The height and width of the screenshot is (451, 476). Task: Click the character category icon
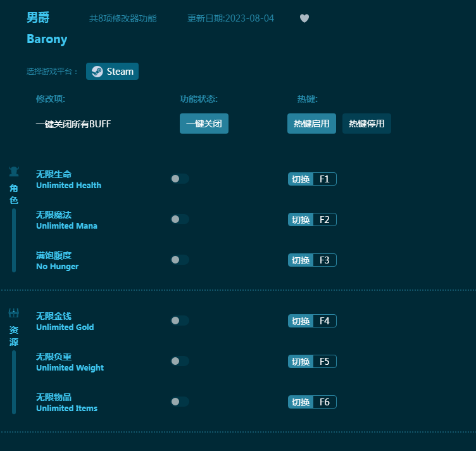tap(14, 172)
